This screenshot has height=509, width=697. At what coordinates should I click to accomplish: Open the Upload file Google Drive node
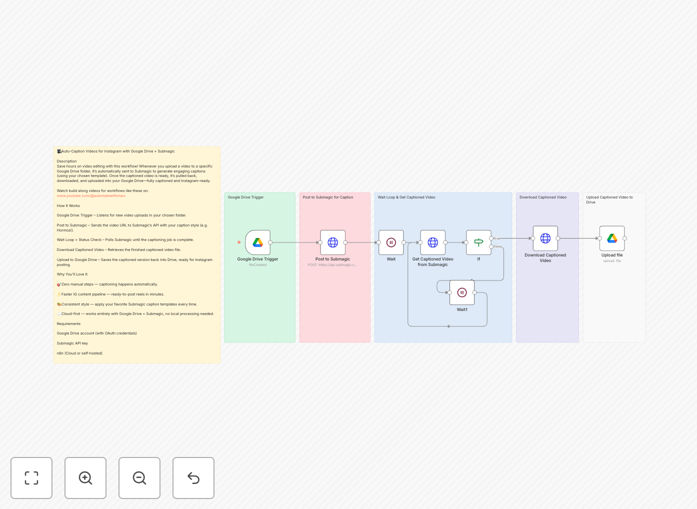pyautogui.click(x=612, y=238)
